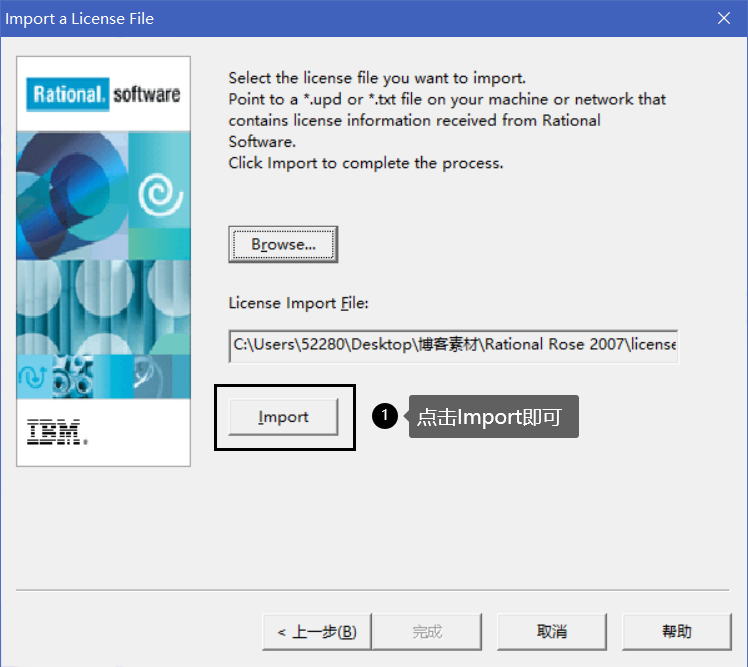Click the Browse... button
The height and width of the screenshot is (667, 748).
tap(283, 244)
